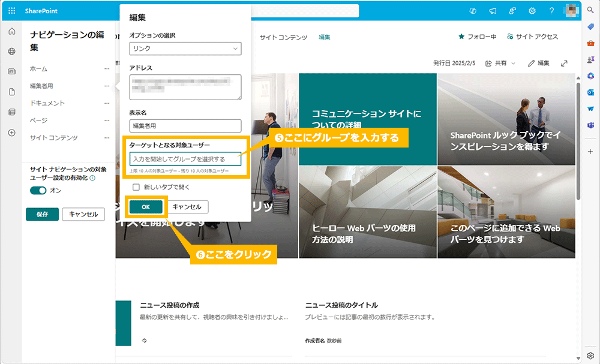Expand page to full screen icon
The width and height of the screenshot is (600, 364).
coord(564,63)
